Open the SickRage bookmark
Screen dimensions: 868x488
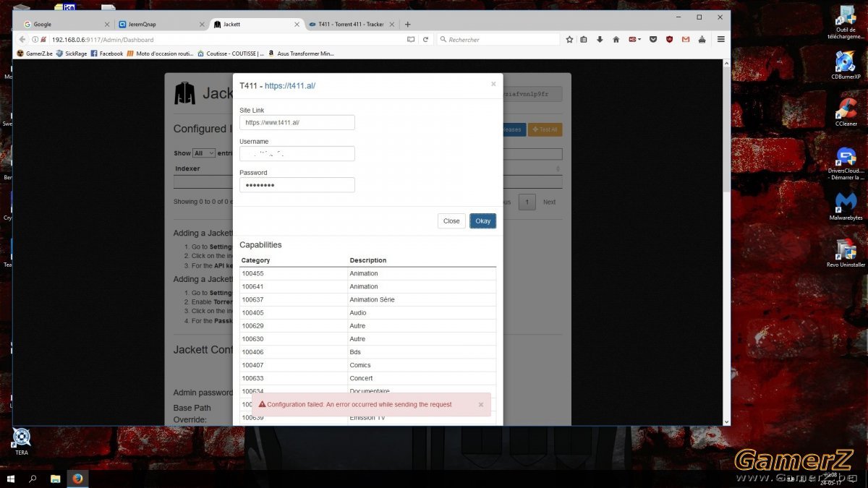tap(72, 53)
